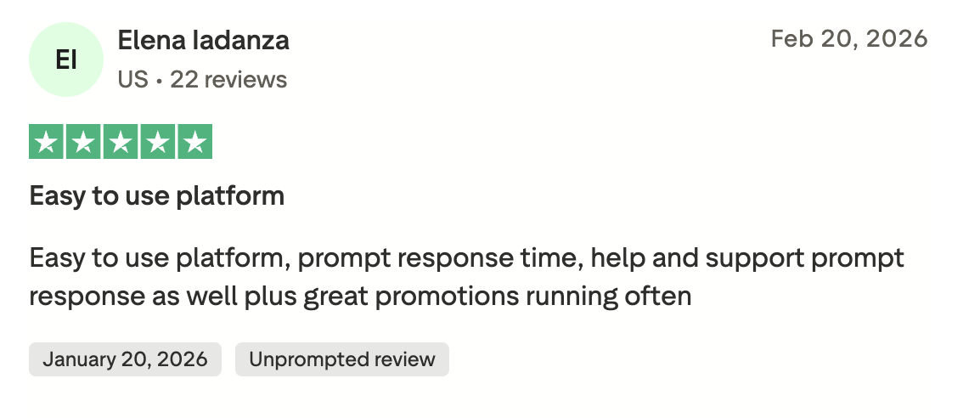Viewport: 980px width, 418px height.
Task: Click the Feb 20, 2026 posted date
Action: 848,39
